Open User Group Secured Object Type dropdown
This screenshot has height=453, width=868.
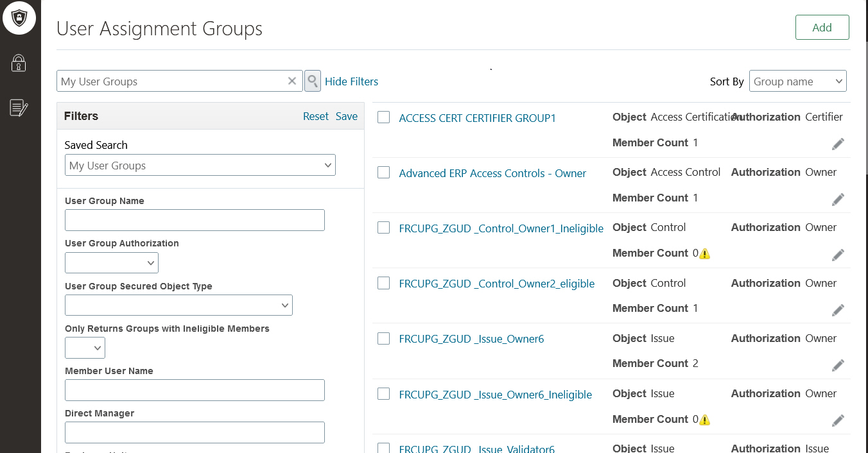tap(178, 305)
